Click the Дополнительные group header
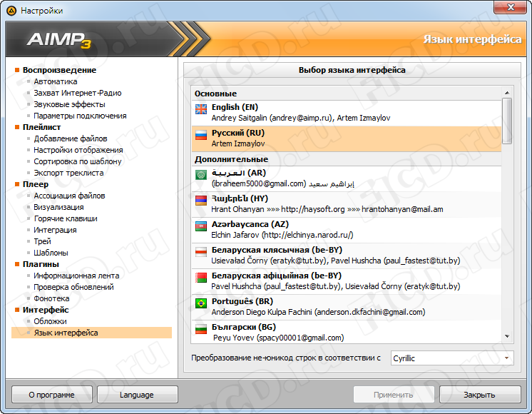Viewport: 532px width, 414px height. tap(347, 159)
